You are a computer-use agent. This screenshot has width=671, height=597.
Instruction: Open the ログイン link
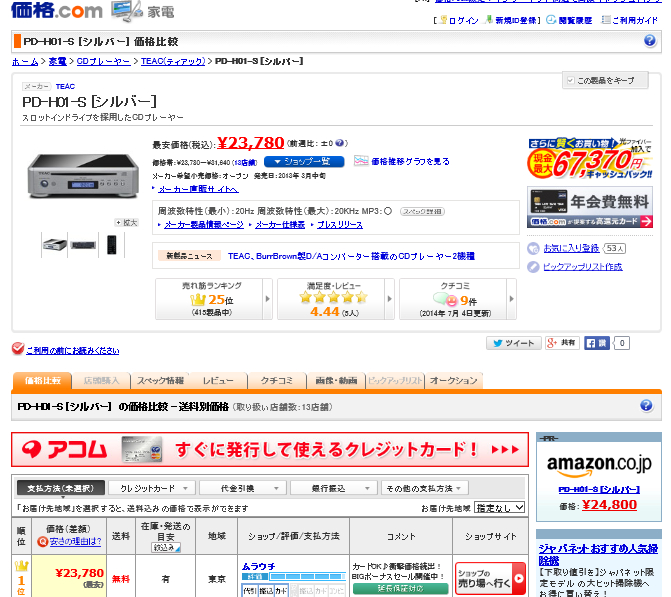[x=463, y=20]
